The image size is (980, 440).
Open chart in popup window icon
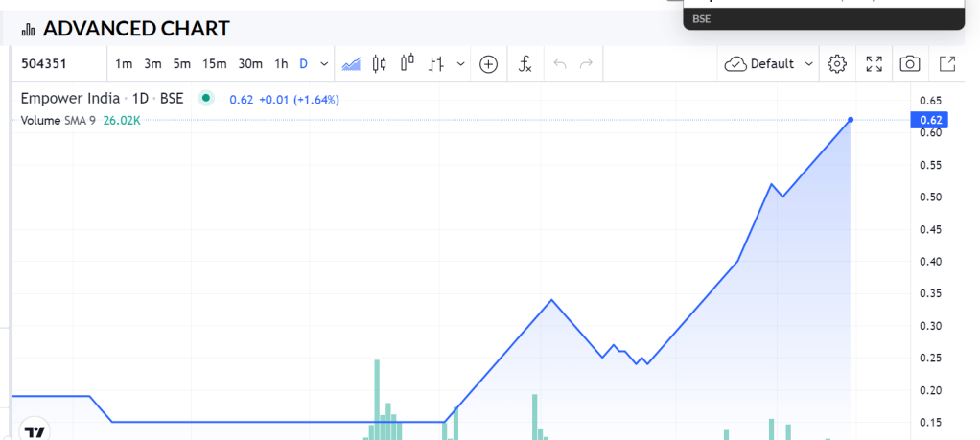[946, 64]
